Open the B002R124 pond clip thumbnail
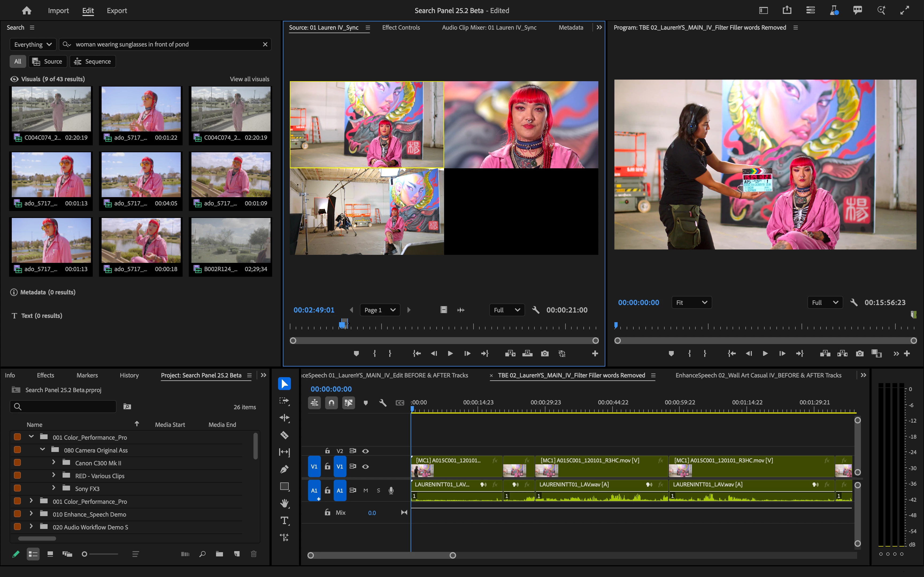Viewport: 924px width, 577px height. 231,240
